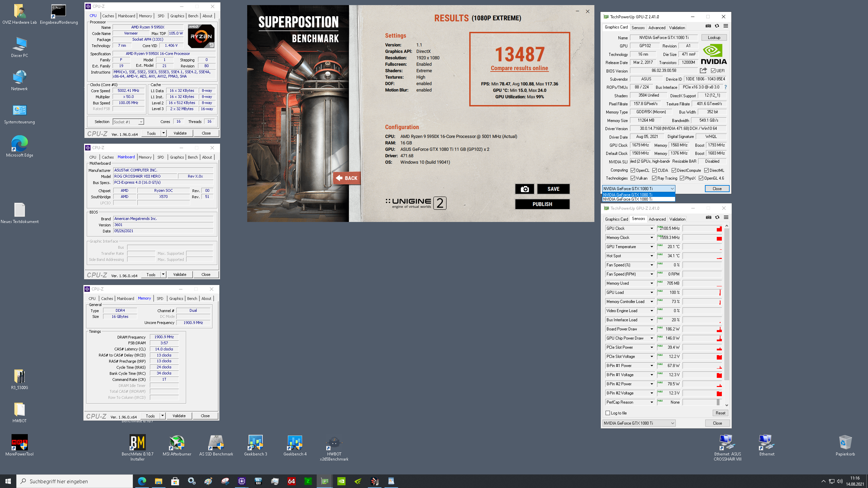
Task: Select the second NVIDIA GeForce GTX 1080 Ti list entry
Action: (638, 199)
